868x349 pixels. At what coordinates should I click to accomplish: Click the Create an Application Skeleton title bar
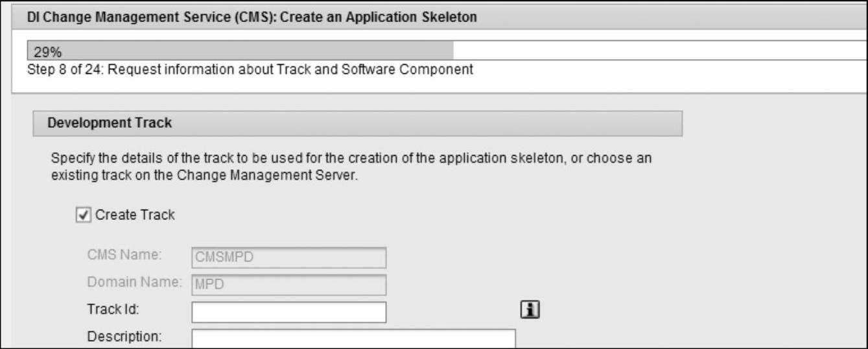coord(440,18)
